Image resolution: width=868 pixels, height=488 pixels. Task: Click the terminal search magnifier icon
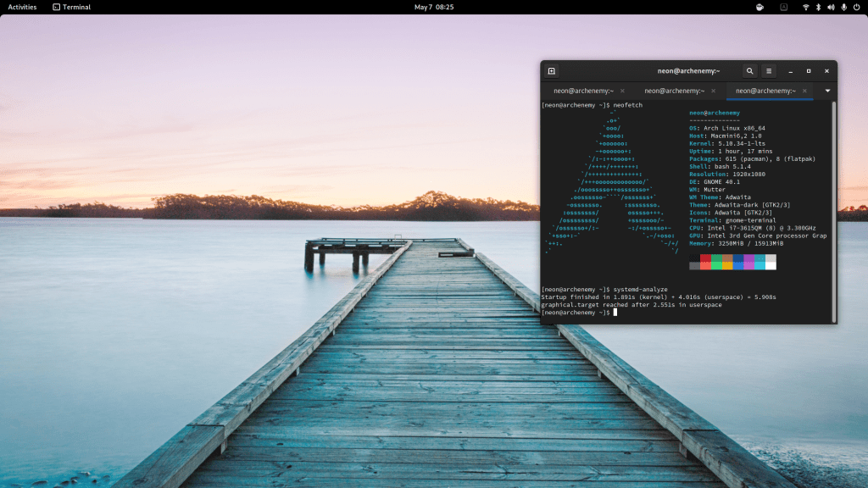[x=749, y=71]
